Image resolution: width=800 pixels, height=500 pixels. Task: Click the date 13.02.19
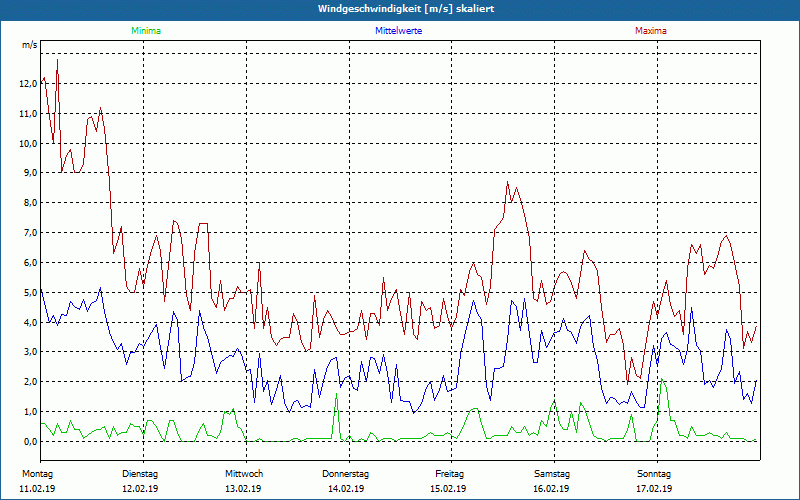(243, 489)
